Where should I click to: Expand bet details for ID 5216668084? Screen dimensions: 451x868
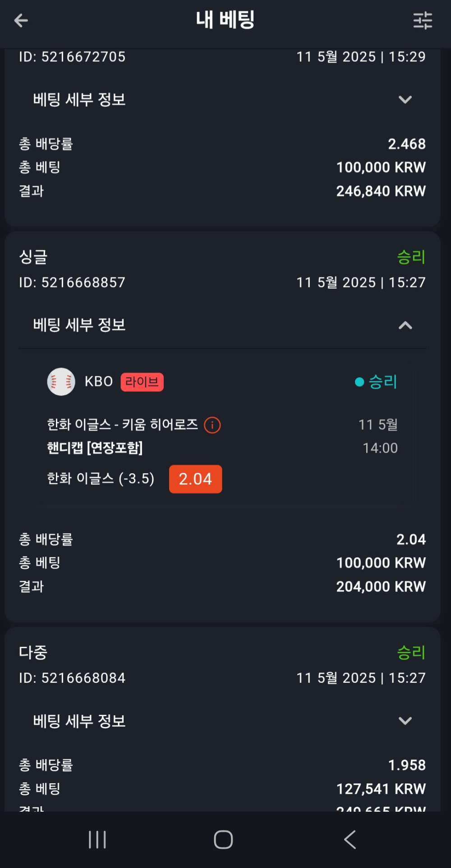click(405, 721)
